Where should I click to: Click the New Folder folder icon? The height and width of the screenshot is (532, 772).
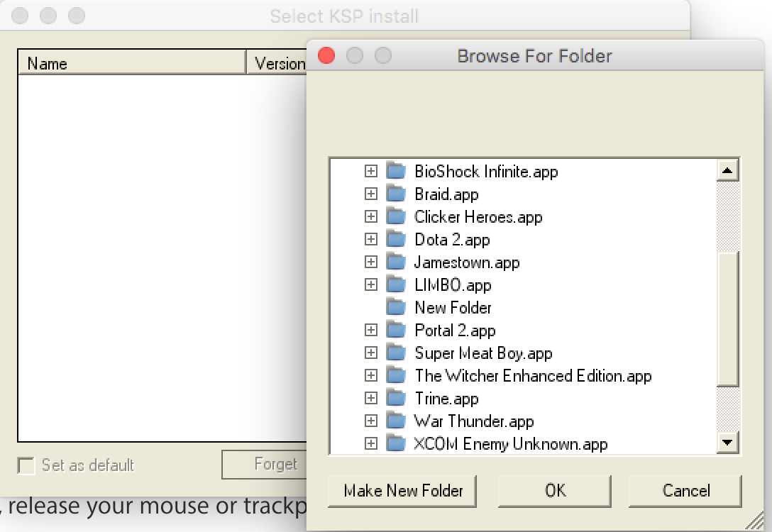[x=396, y=307]
